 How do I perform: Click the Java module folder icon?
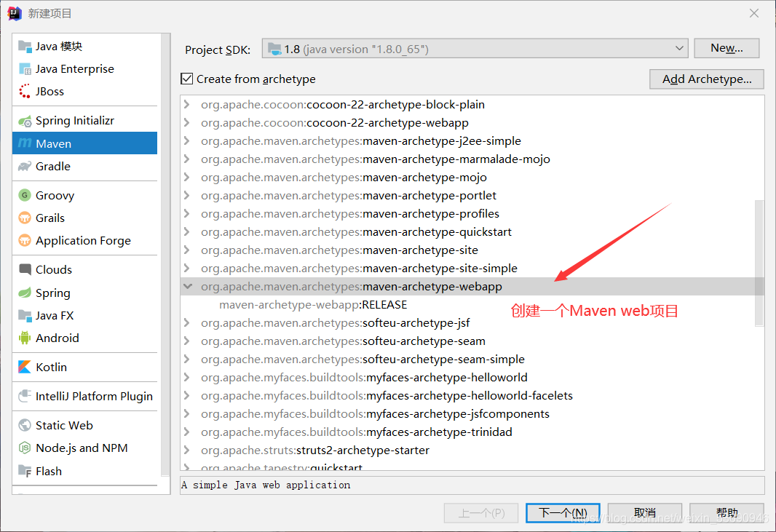pos(25,47)
